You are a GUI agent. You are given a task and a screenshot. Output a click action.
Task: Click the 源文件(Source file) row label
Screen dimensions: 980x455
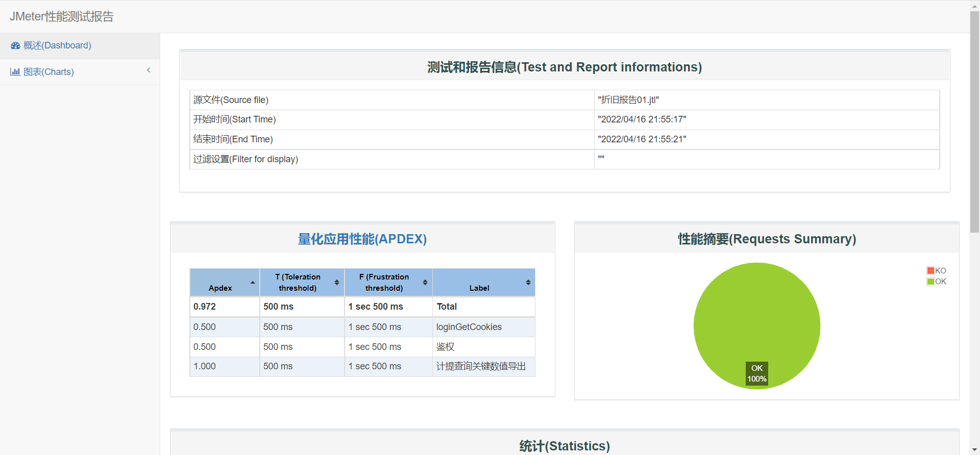click(x=231, y=100)
